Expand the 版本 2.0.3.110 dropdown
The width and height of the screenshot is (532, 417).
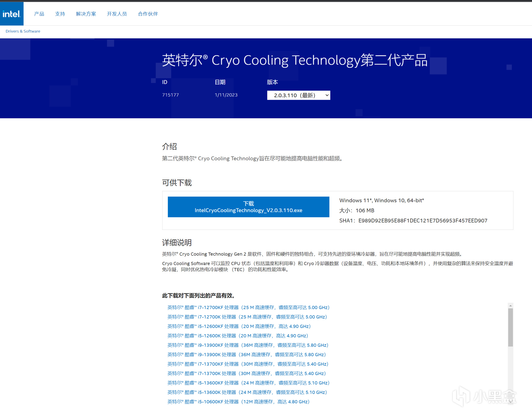tap(298, 95)
